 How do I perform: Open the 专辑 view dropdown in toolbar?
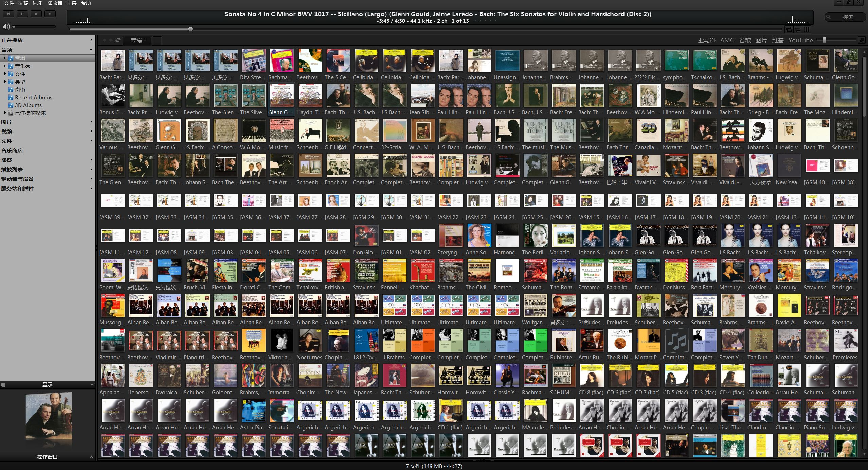[138, 40]
